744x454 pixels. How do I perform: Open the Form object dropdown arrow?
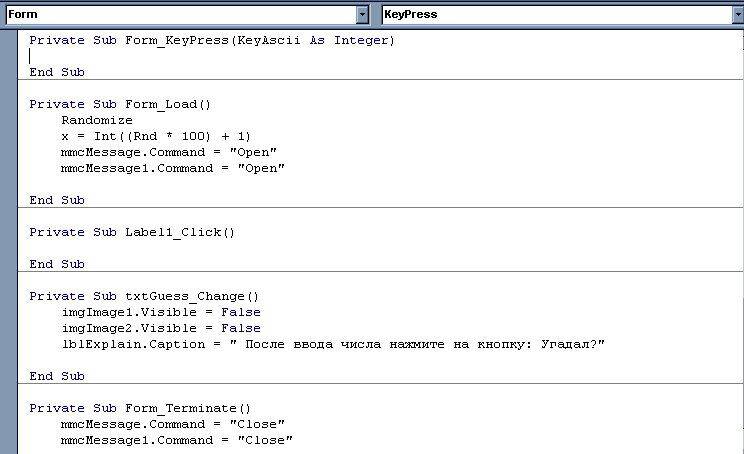(363, 15)
